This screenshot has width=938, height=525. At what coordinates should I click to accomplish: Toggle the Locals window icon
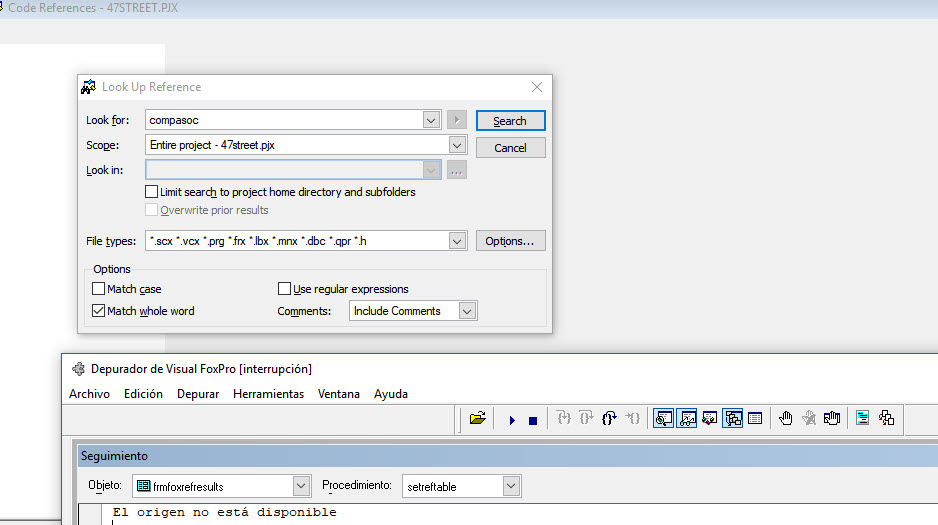(x=709, y=419)
